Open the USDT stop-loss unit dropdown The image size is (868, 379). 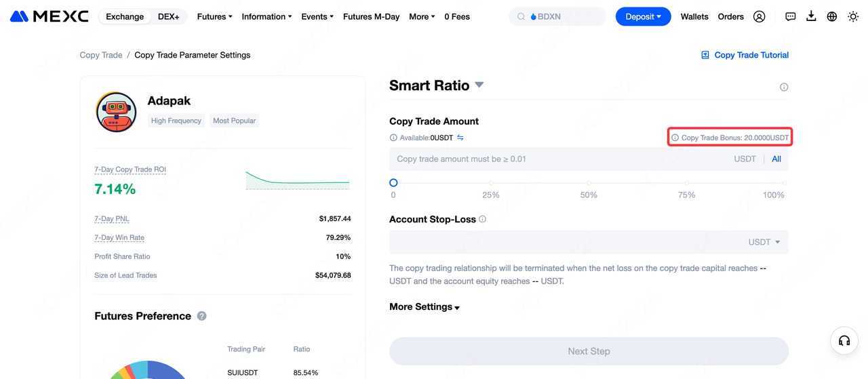764,242
